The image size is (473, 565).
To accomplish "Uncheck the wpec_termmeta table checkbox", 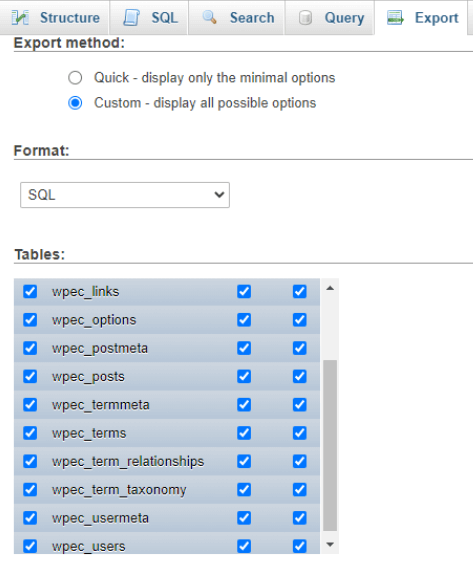I will pyautogui.click(x=30, y=405).
